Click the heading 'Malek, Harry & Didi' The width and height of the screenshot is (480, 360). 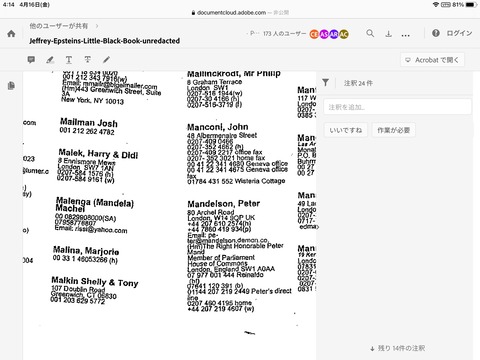tap(98, 154)
